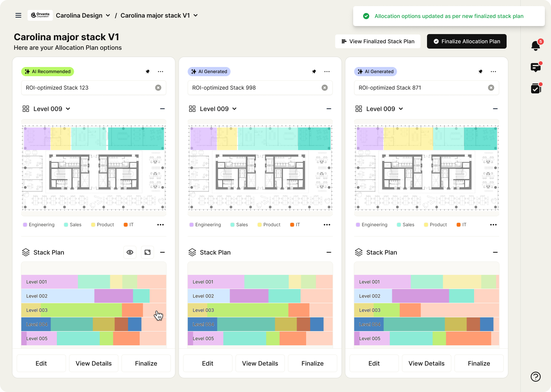Collapse the Stack Plan section in second card

(329, 252)
